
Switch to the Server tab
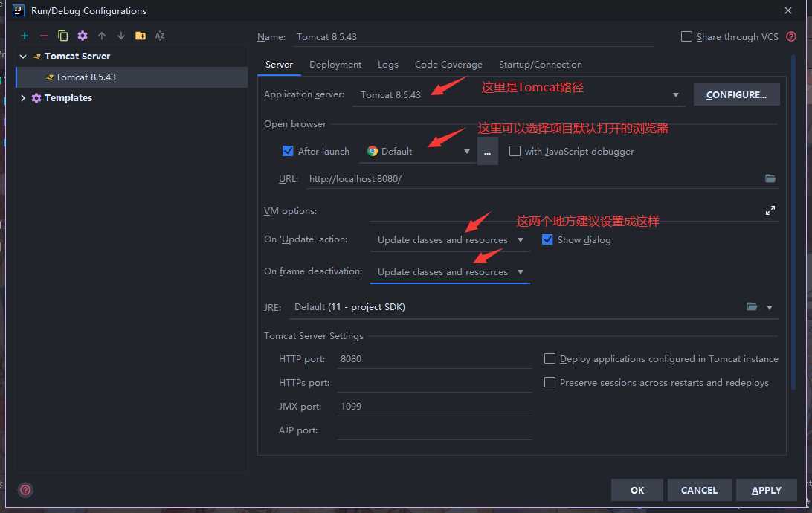(279, 65)
